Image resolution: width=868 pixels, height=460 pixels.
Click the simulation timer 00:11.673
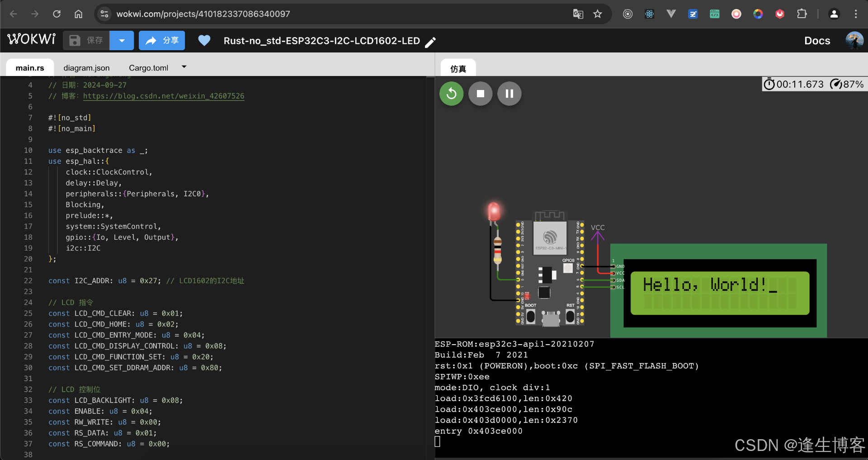click(793, 84)
